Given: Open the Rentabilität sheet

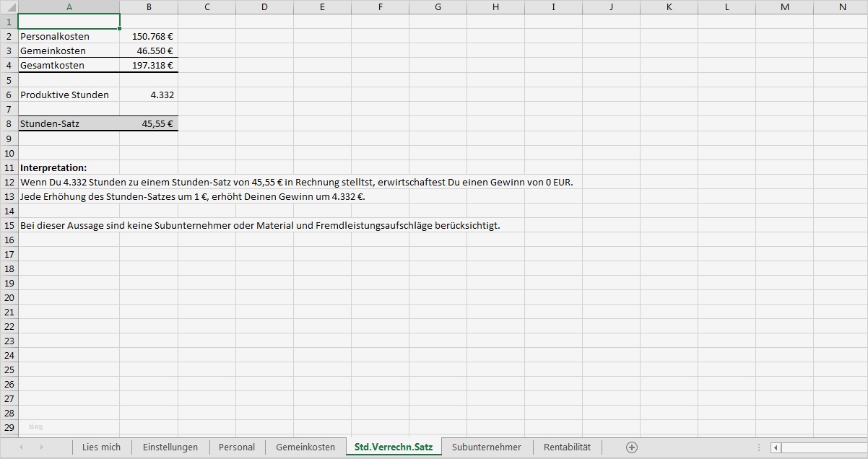Looking at the screenshot, I should [565, 447].
